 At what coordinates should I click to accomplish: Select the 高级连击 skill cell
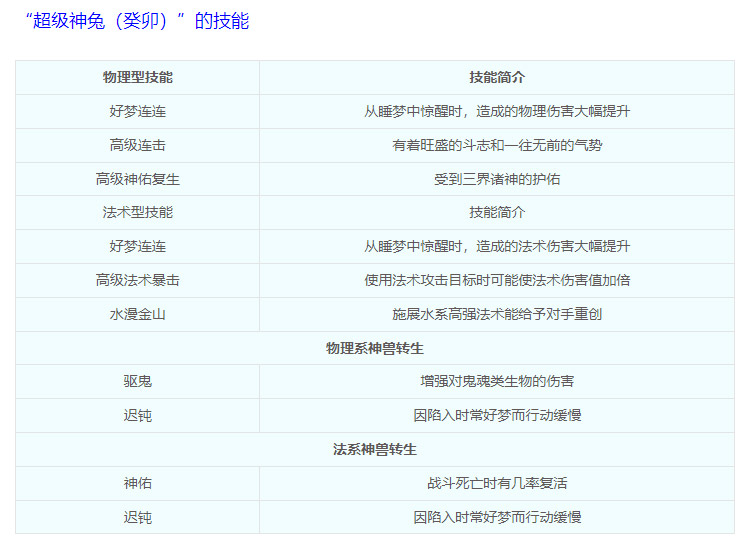pyautogui.click(x=138, y=145)
